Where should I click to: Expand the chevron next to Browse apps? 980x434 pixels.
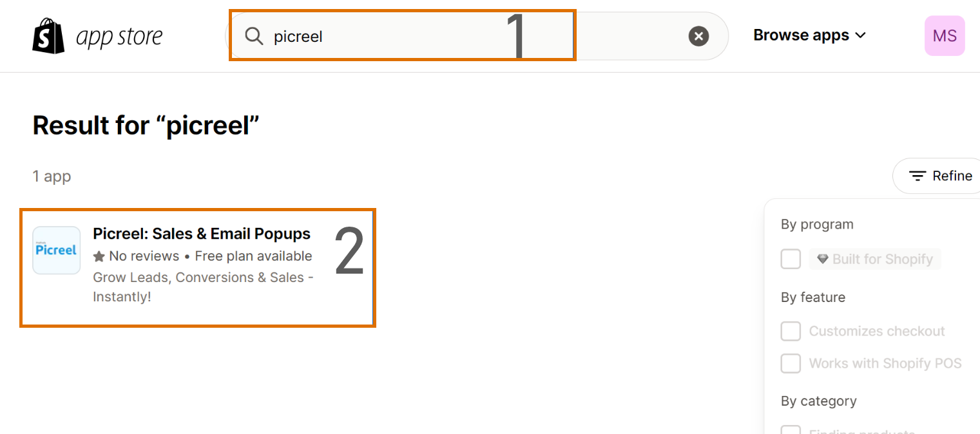(860, 36)
